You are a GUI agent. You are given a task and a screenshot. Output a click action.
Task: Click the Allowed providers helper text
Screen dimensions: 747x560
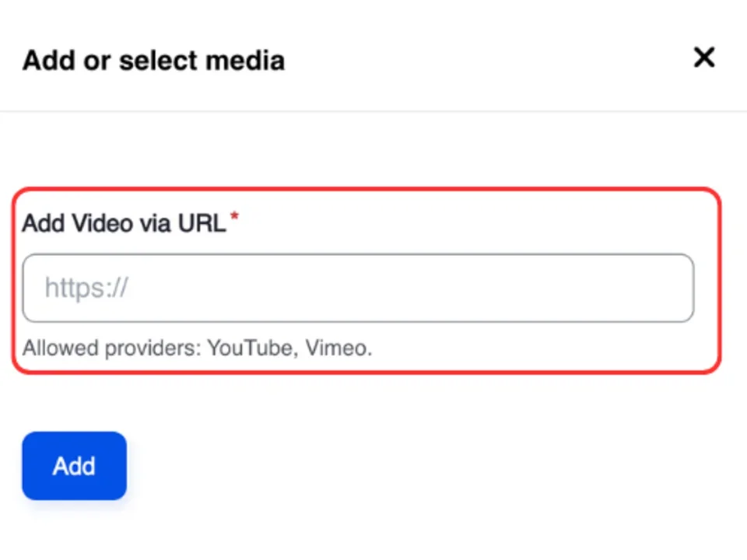click(x=198, y=348)
